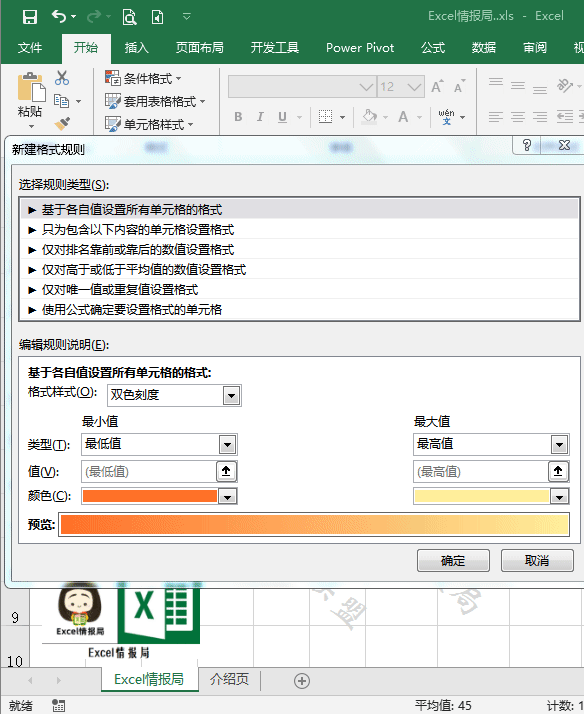
Task: Click the Paste clipboard icon
Action: click(x=31, y=87)
